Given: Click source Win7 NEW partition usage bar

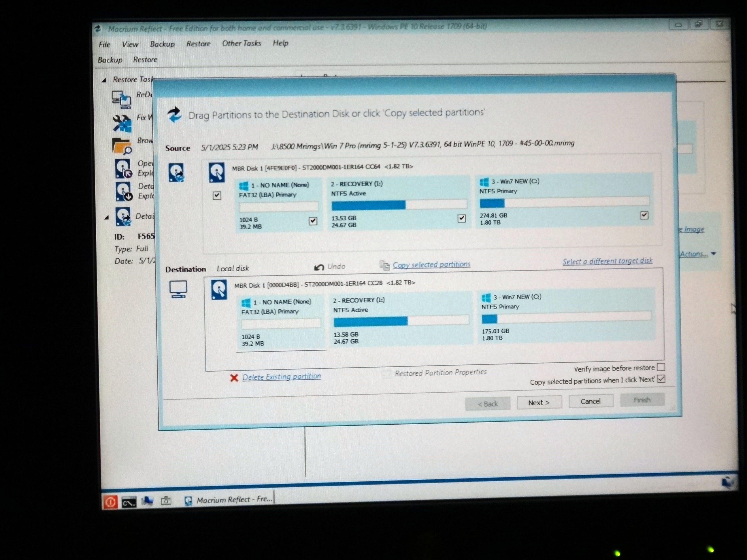Looking at the screenshot, I should pyautogui.click(x=564, y=202).
